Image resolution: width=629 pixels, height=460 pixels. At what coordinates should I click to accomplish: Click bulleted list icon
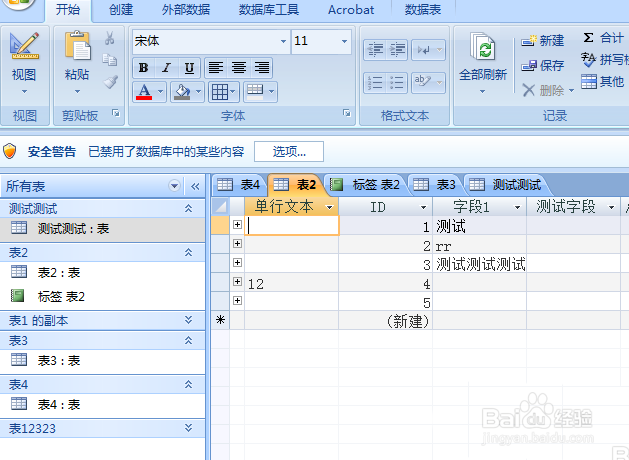point(397,83)
